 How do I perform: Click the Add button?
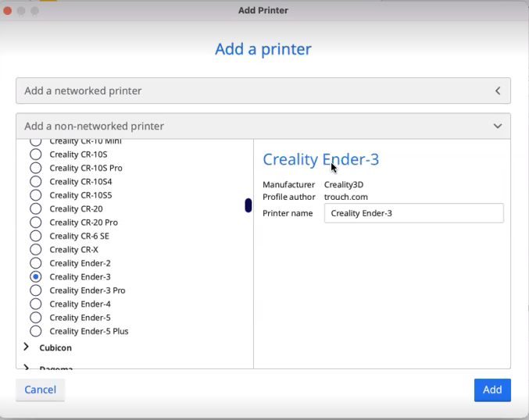pyautogui.click(x=492, y=390)
